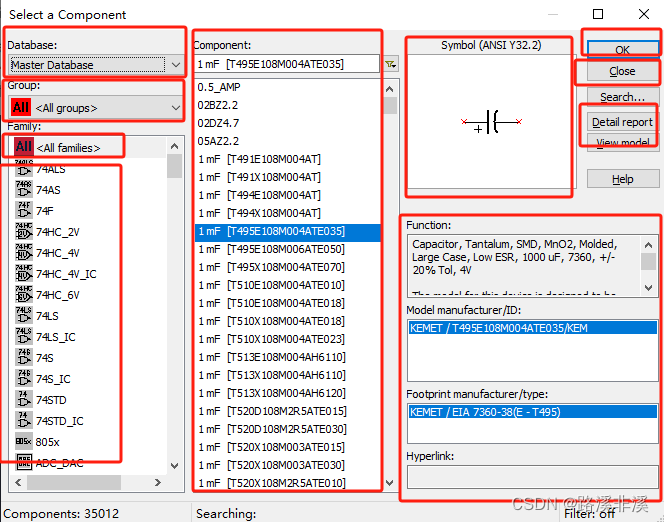Click the 74HC_4V_IC family icon
The height and width of the screenshot is (522, 664).
pyautogui.click(x=24, y=273)
